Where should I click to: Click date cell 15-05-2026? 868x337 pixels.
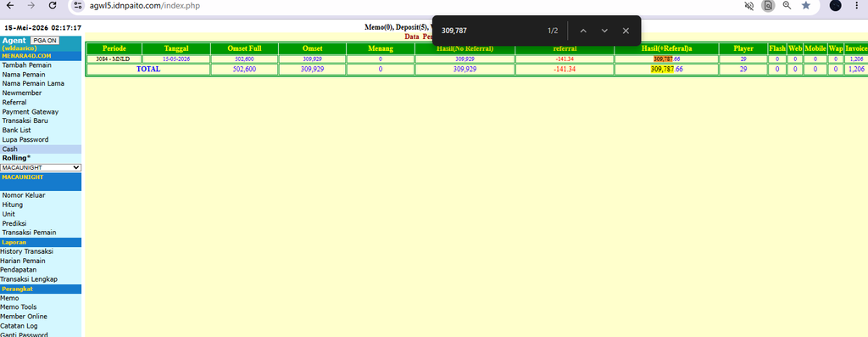coord(176,59)
